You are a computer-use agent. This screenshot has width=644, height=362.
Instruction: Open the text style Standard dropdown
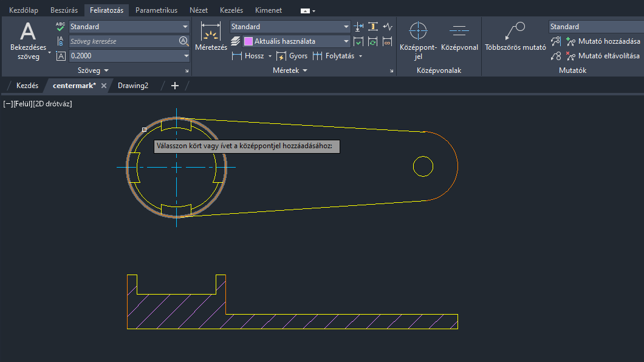pyautogui.click(x=185, y=27)
